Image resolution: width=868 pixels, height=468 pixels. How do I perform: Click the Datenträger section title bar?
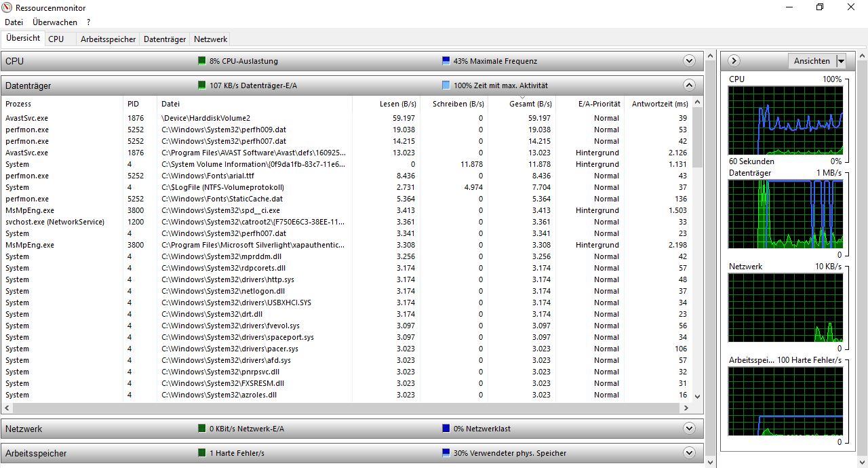coord(352,85)
